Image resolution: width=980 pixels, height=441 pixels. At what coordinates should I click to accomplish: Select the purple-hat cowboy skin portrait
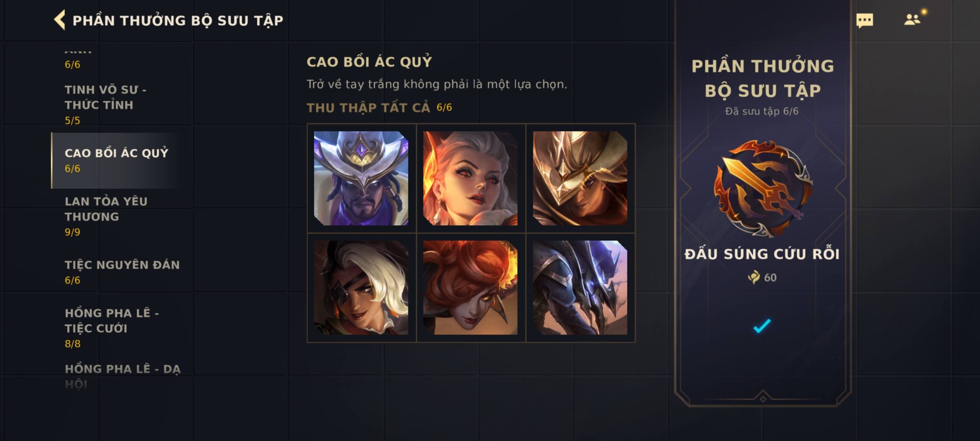pyautogui.click(x=361, y=178)
